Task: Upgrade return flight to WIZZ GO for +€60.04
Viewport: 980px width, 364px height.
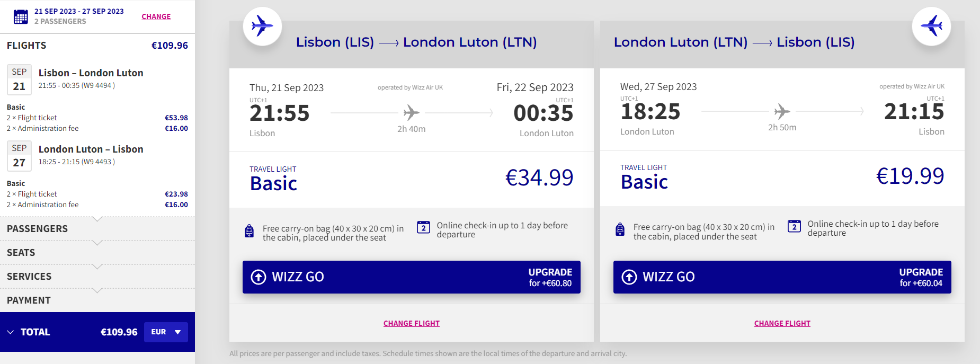Action: (x=782, y=277)
